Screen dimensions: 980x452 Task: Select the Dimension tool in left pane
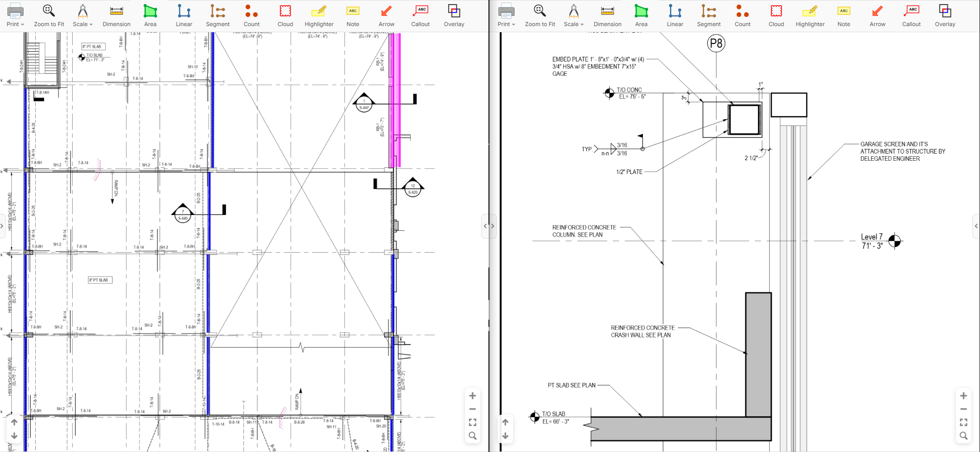(x=116, y=15)
